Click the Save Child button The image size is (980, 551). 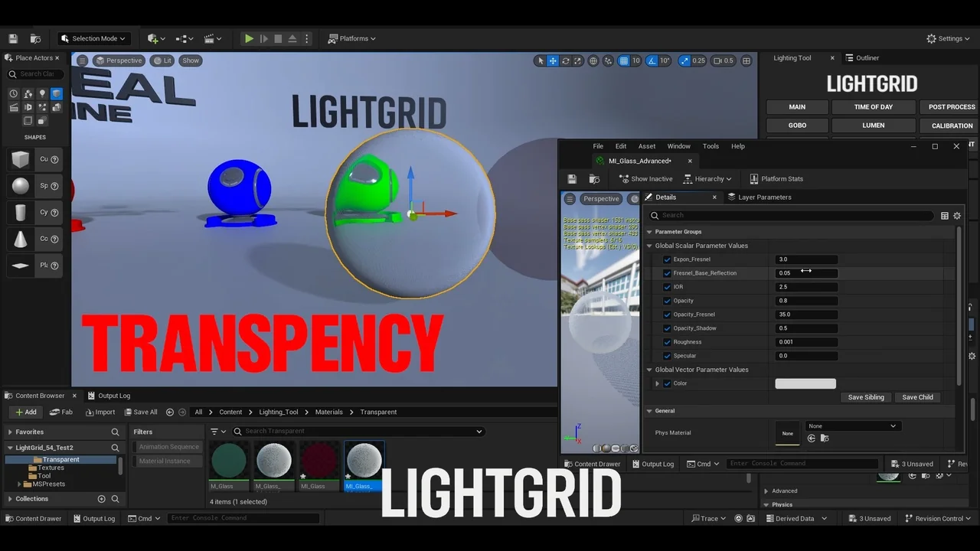[x=917, y=397]
